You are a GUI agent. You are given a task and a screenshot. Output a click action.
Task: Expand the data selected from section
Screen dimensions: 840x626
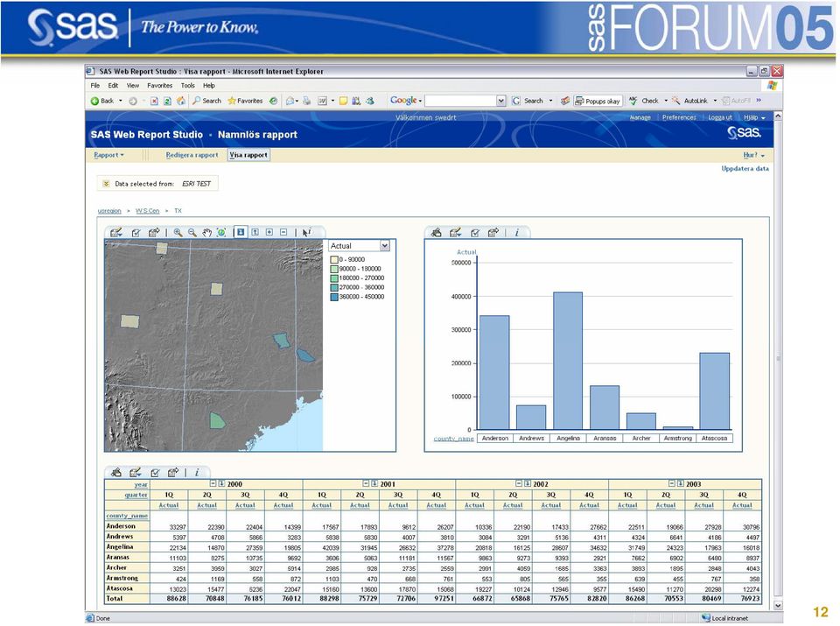(x=106, y=184)
